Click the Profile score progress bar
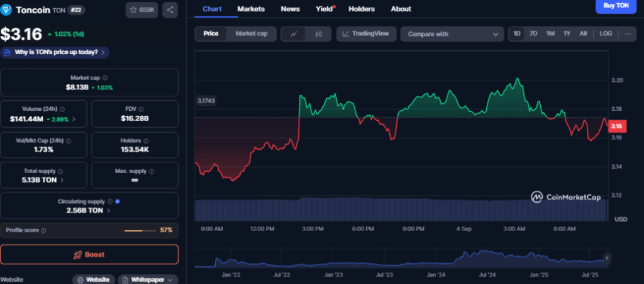Viewport: 644px width, 284px height. click(140, 230)
